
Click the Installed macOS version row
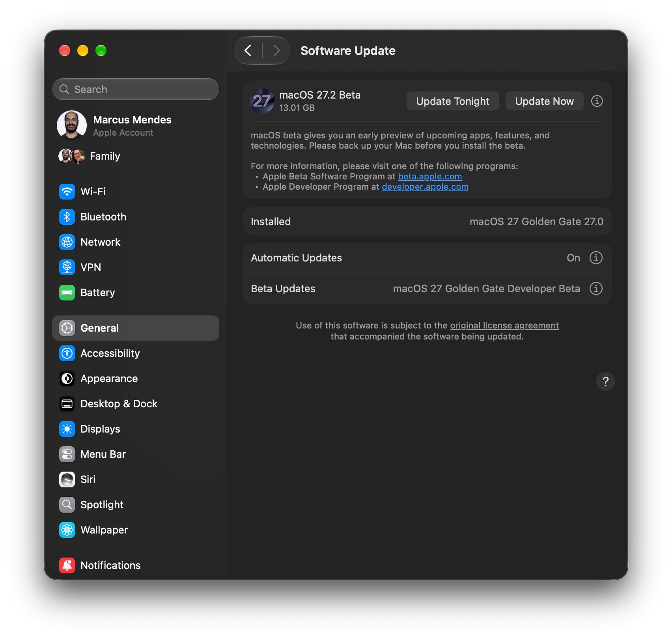(427, 222)
